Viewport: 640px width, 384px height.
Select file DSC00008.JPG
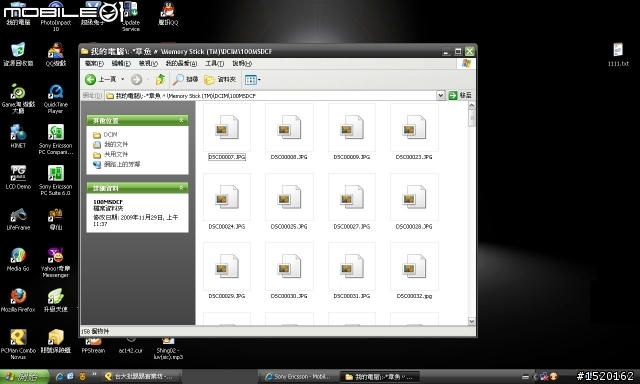click(289, 133)
